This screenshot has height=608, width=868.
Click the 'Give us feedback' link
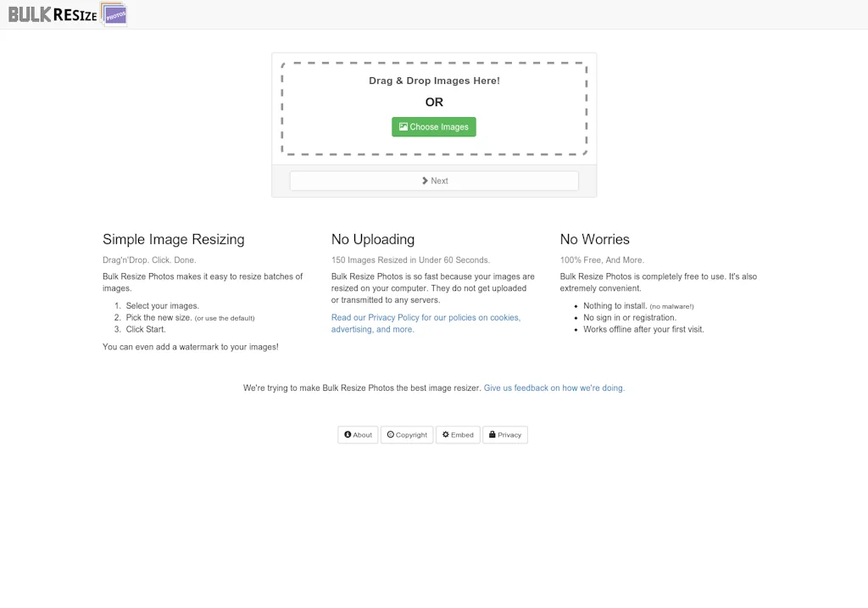click(x=553, y=388)
